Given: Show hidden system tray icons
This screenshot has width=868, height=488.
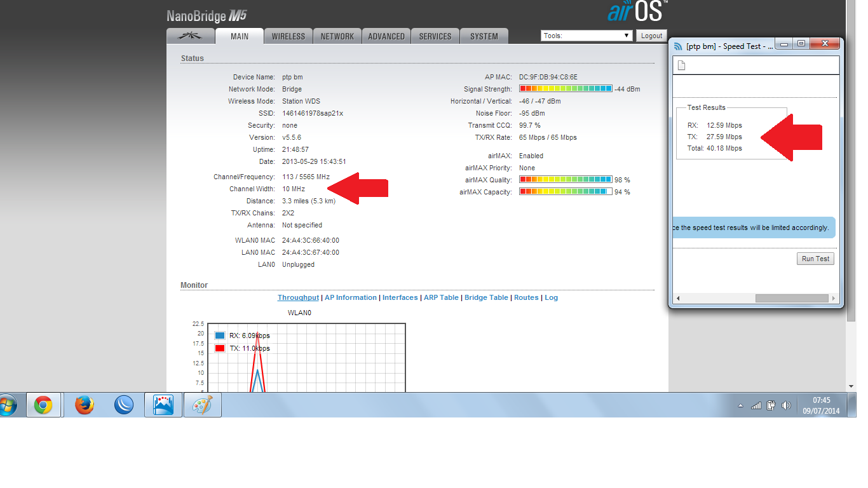Looking at the screenshot, I should point(740,405).
